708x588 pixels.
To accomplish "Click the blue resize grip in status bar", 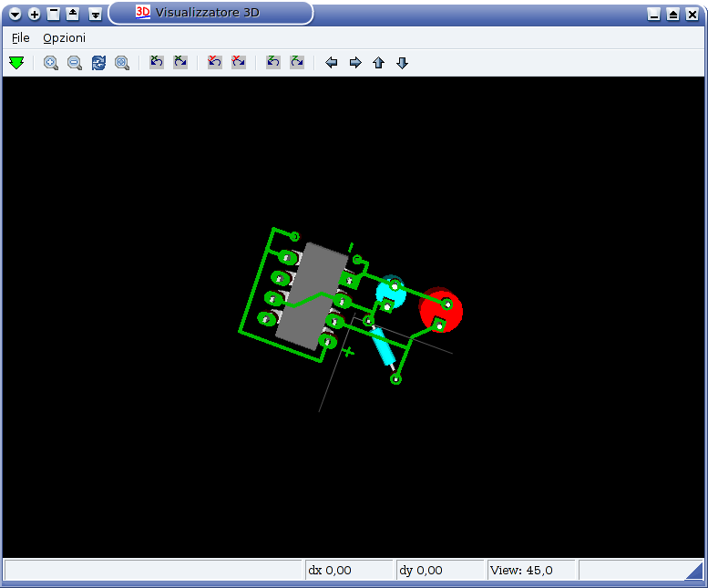I will point(694,571).
